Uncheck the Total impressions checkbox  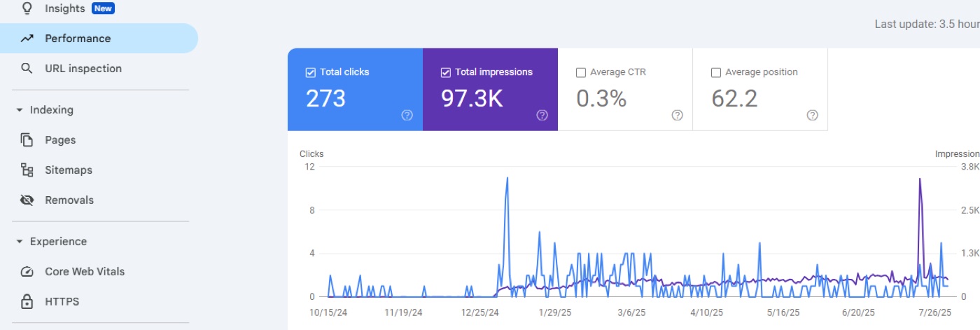tap(446, 72)
